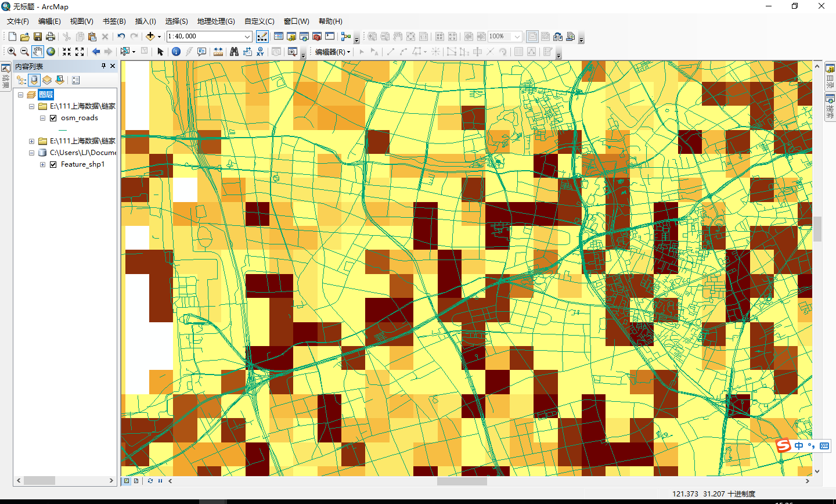Screen dimensions: 836x504
Task: Undo the last action
Action: point(121,37)
